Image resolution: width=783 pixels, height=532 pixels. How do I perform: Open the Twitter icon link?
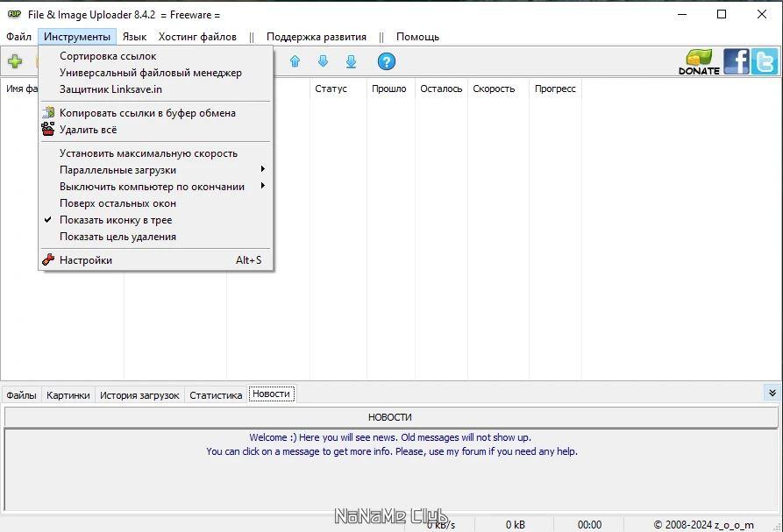pyautogui.click(x=765, y=62)
